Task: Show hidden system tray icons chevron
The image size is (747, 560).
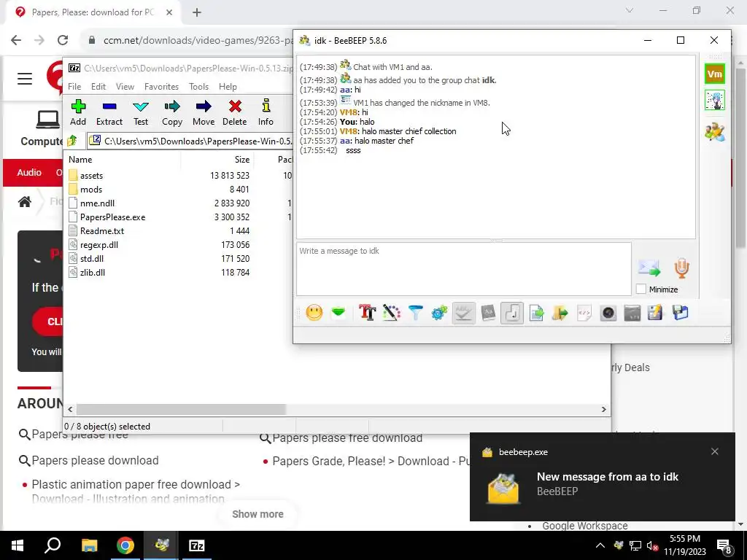Action: [600, 545]
